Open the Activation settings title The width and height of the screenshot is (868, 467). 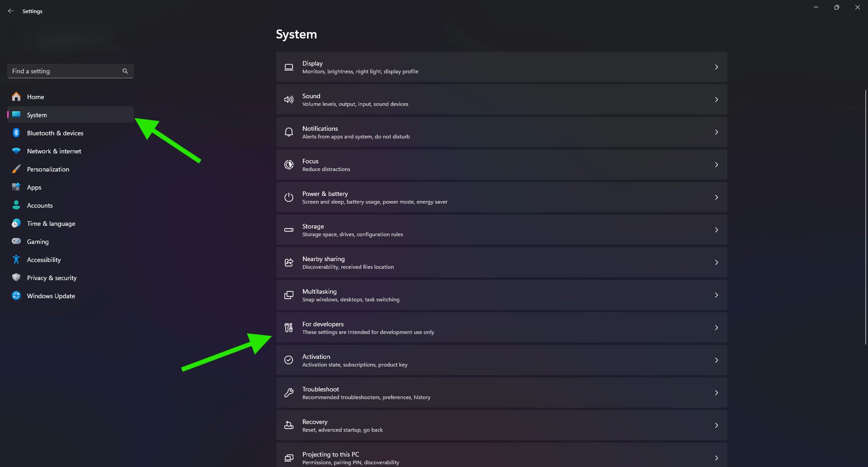[316, 357]
